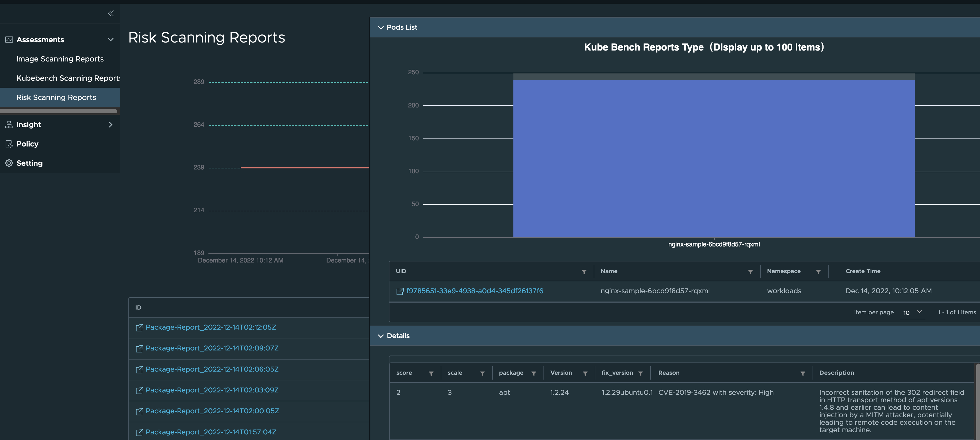
Task: Collapse the sidebar with the double-chevron icon
Action: 111,13
